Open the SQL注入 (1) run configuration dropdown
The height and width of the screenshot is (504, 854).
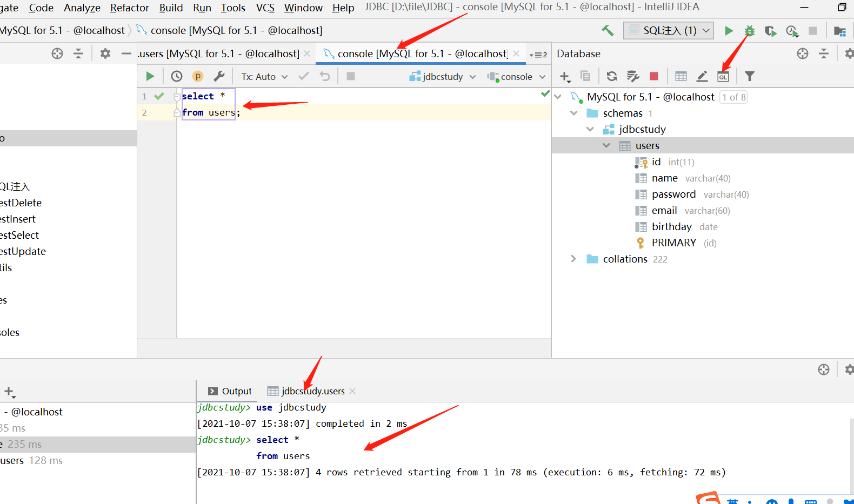[x=669, y=31]
